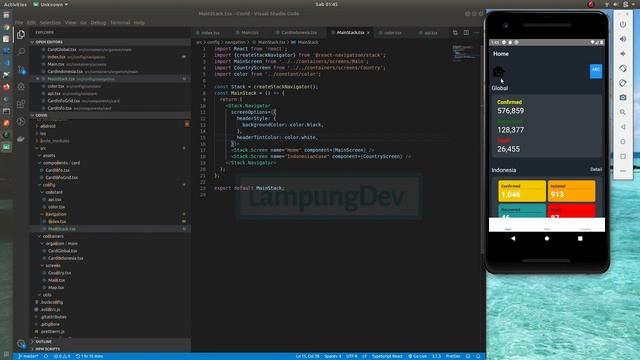Open CardInfoGrid.tsx in Open Editors list
The image size is (640, 360).
[x=64, y=101]
